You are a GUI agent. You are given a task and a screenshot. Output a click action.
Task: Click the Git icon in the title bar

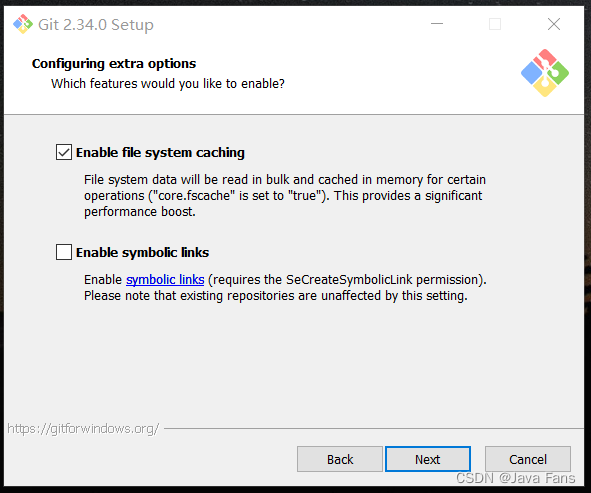23,24
